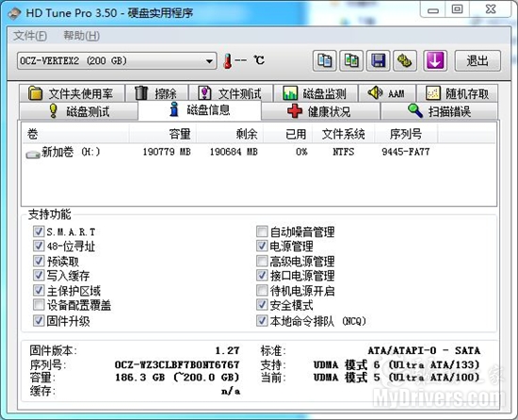Switch to the 擦除 tab

tap(156, 93)
